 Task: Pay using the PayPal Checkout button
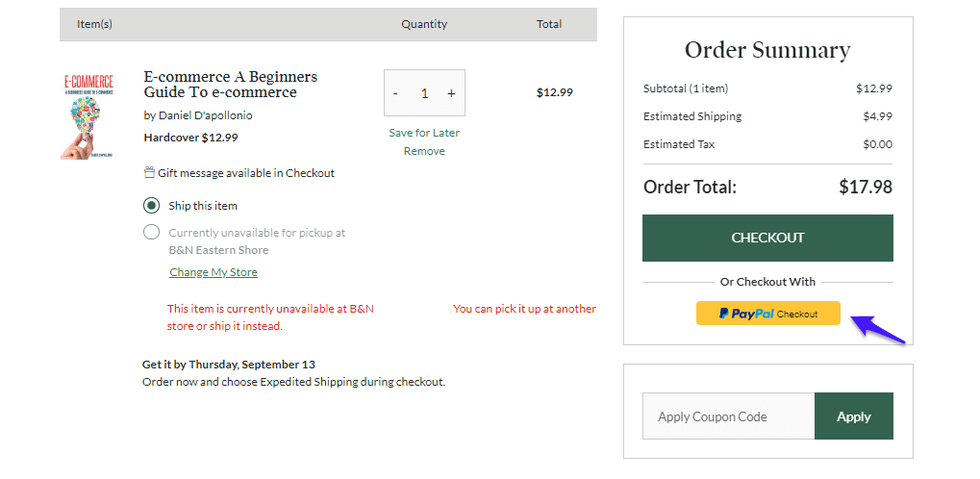(x=767, y=314)
